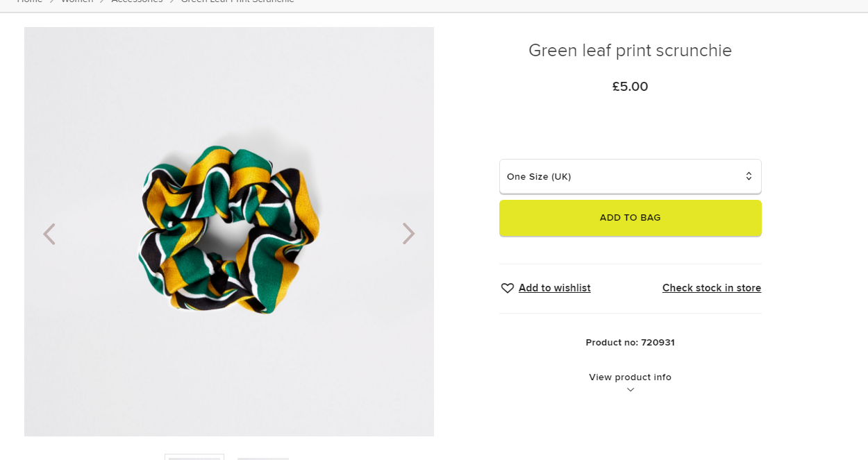This screenshot has height=460, width=868.
Task: Show the previous product image
Action: point(49,234)
